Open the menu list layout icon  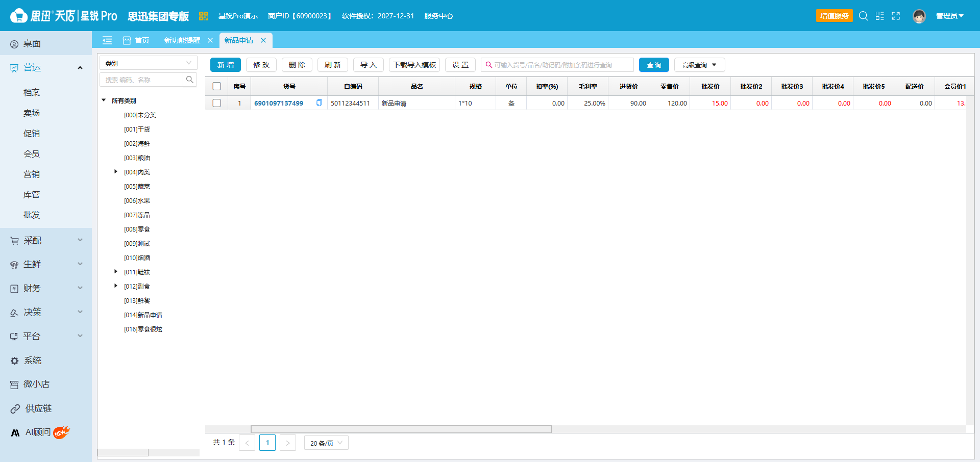click(x=879, y=16)
